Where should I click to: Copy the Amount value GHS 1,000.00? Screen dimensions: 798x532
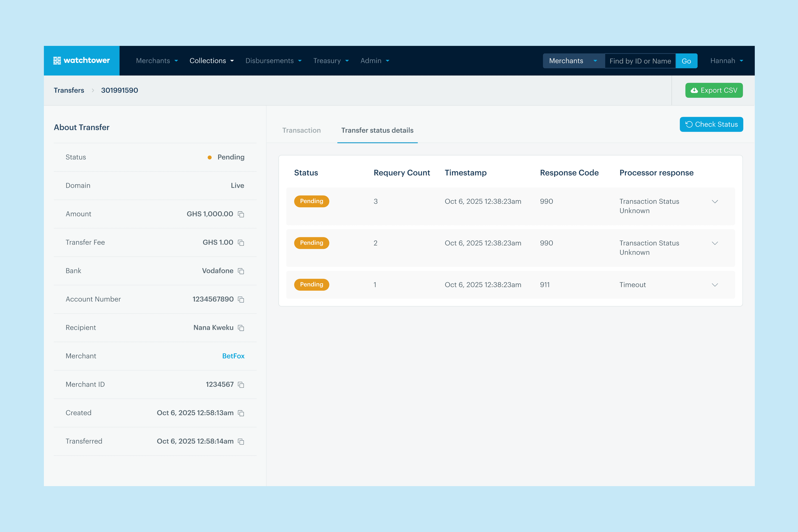pos(241,214)
